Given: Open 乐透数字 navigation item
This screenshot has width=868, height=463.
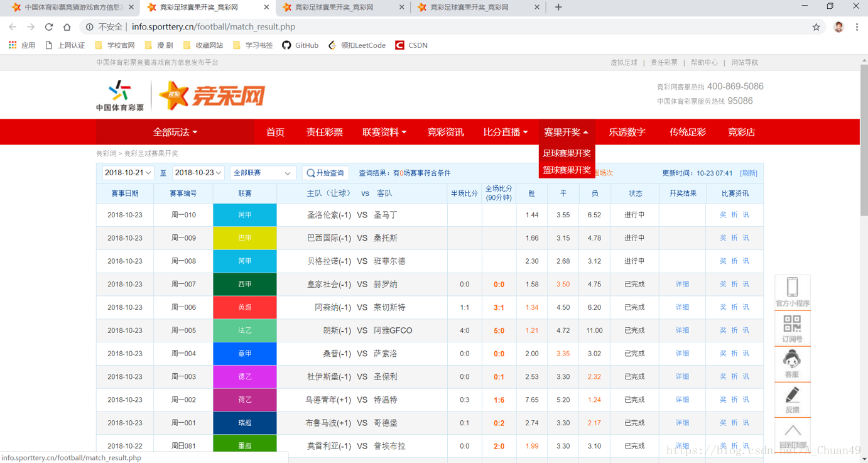Looking at the screenshot, I should (x=627, y=132).
